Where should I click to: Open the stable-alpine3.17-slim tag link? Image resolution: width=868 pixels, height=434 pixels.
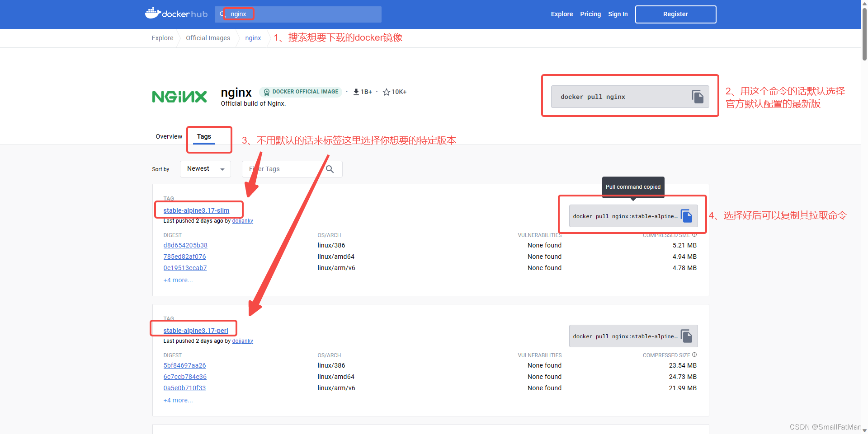click(x=196, y=210)
